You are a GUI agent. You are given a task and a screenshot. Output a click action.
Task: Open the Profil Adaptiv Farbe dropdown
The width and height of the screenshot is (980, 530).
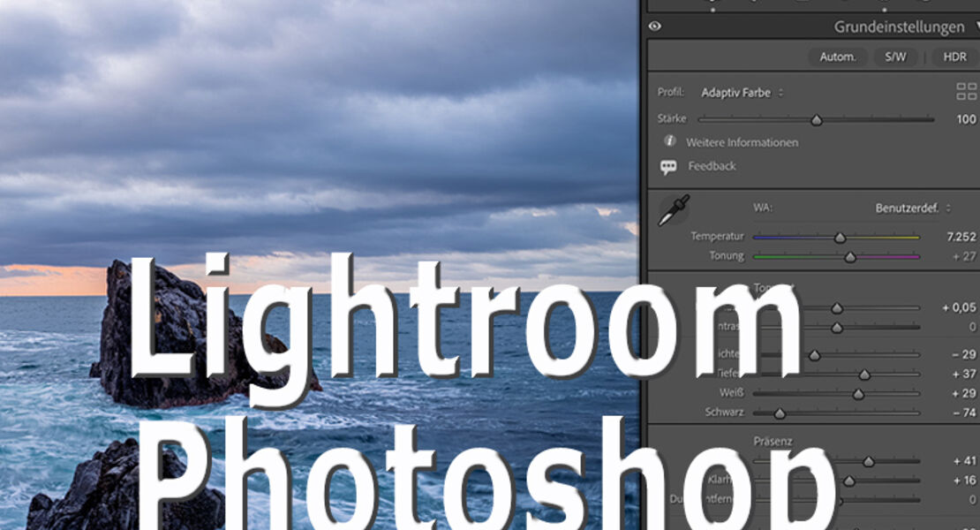(x=742, y=93)
